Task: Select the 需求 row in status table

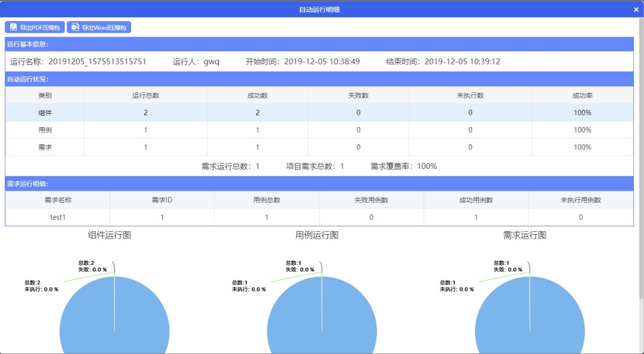Action: coord(45,147)
